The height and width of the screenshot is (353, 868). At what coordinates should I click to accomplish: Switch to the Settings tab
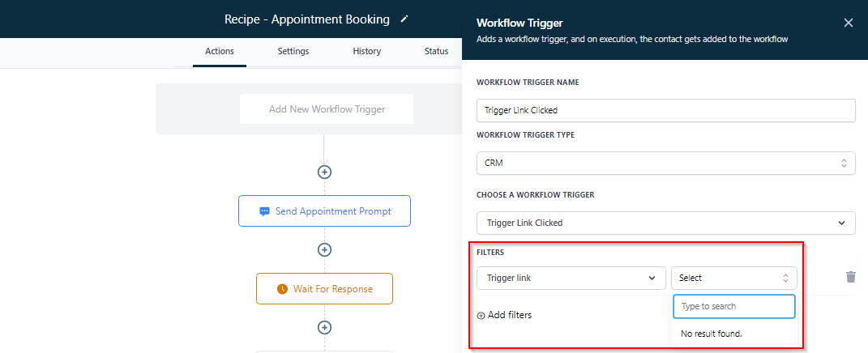[x=293, y=52]
